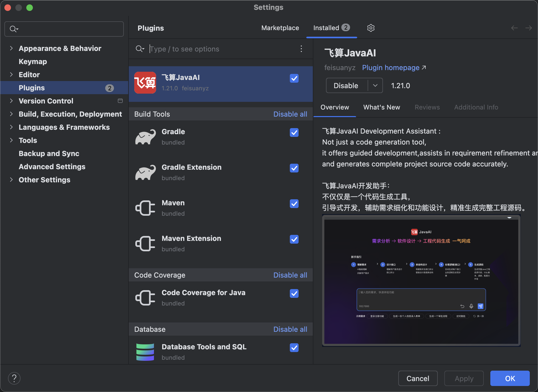Click the search magnifier in plugin list
This screenshot has width=538, height=392.
pyautogui.click(x=140, y=49)
